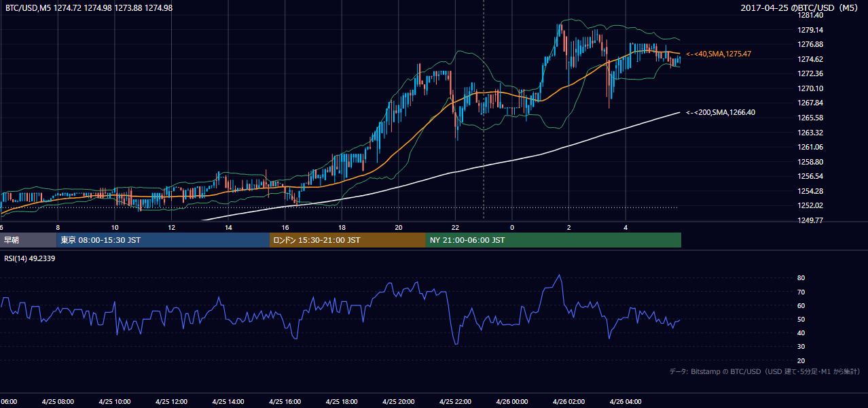Click the RSI 30 level label
This screenshot has width=868, height=408.
[x=801, y=347]
